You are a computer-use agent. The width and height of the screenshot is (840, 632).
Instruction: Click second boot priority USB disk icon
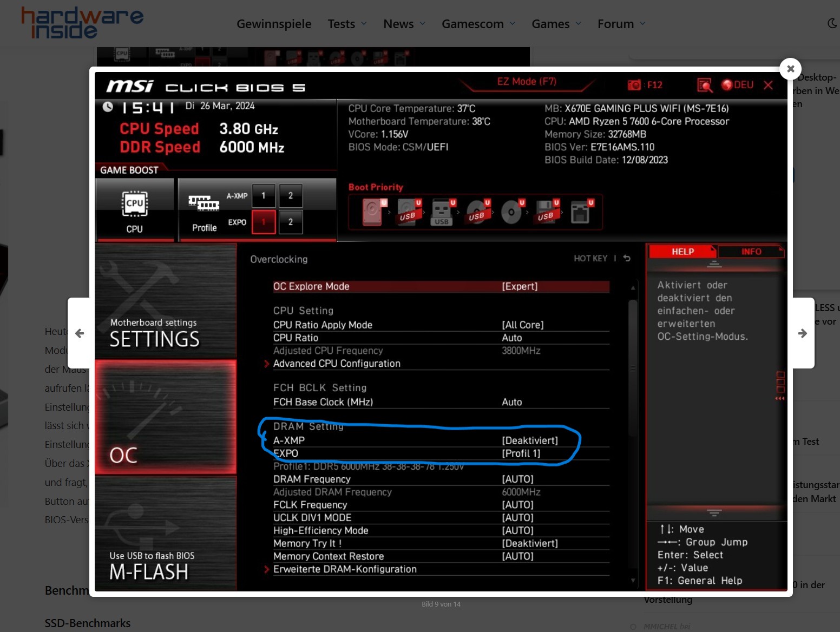(x=408, y=212)
